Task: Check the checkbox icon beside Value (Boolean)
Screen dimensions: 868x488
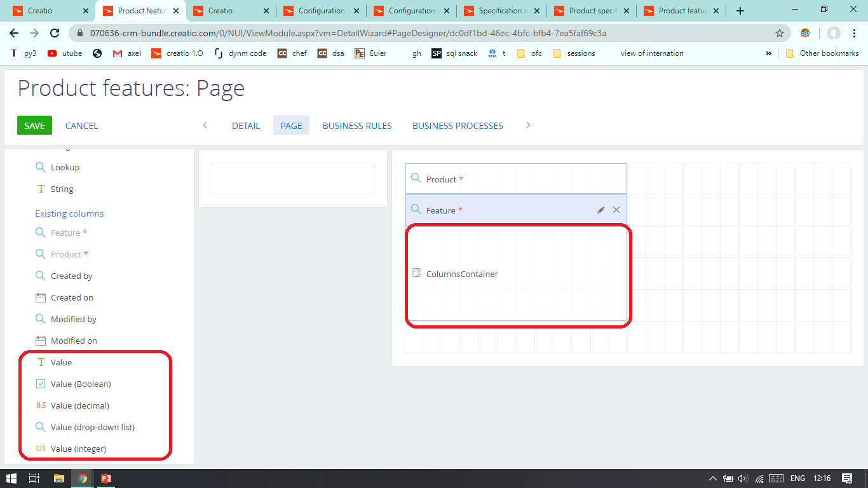Action: point(41,384)
